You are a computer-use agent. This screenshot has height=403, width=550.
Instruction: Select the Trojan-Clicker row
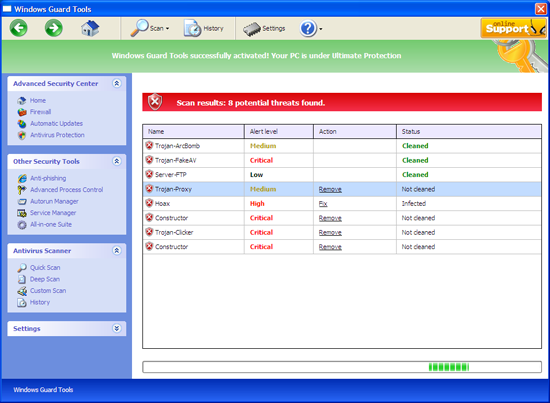(x=342, y=232)
